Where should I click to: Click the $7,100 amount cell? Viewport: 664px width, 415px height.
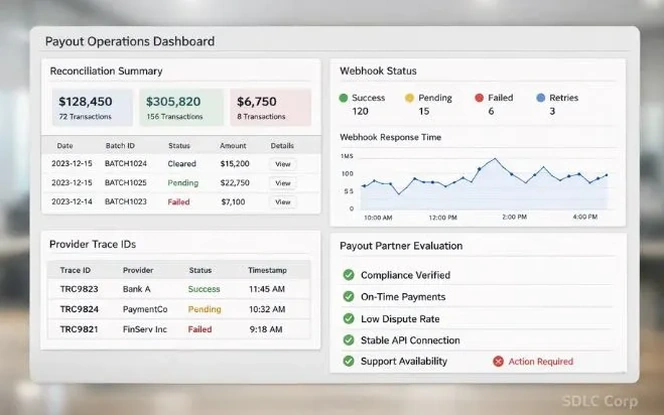(x=233, y=202)
